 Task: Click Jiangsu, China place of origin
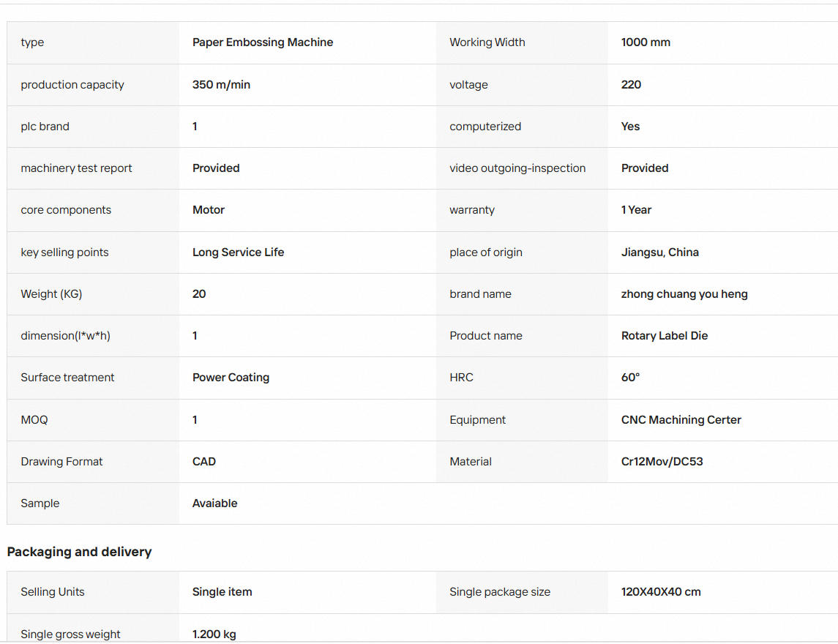point(659,252)
